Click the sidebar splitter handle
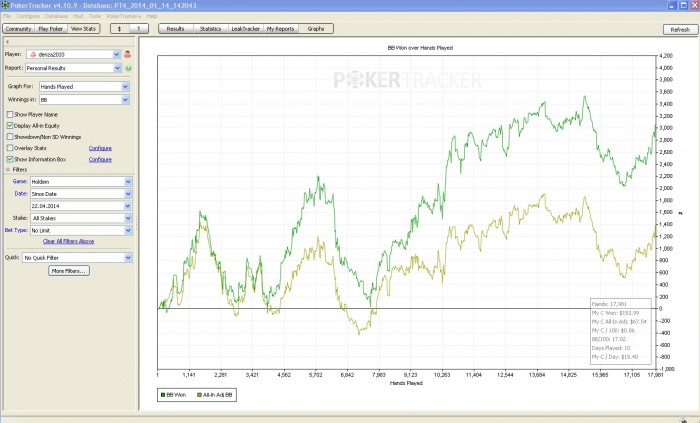 (x=137, y=224)
